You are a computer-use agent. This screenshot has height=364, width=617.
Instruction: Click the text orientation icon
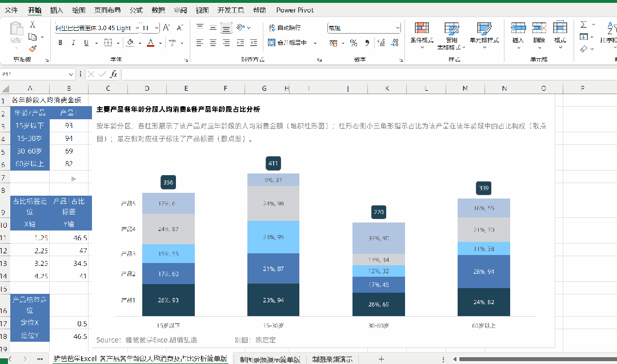(x=241, y=27)
